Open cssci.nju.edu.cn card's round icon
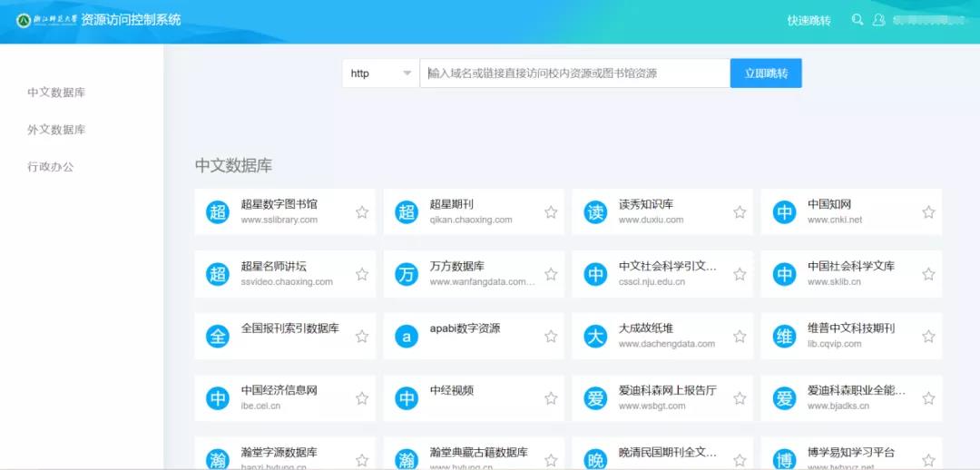Image resolution: width=980 pixels, height=470 pixels. pyautogui.click(x=595, y=274)
